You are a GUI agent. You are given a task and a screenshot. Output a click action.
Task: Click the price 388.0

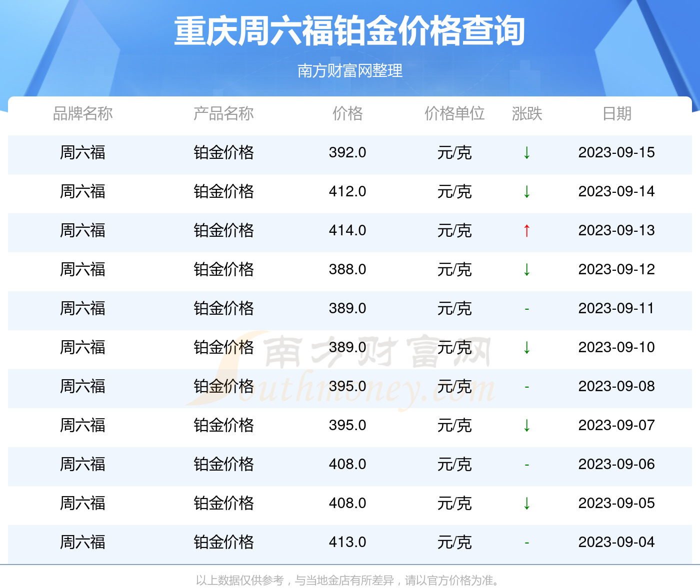[347, 269]
